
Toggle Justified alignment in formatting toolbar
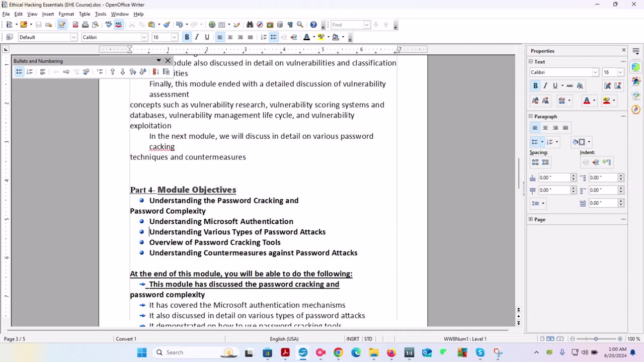pos(250,37)
